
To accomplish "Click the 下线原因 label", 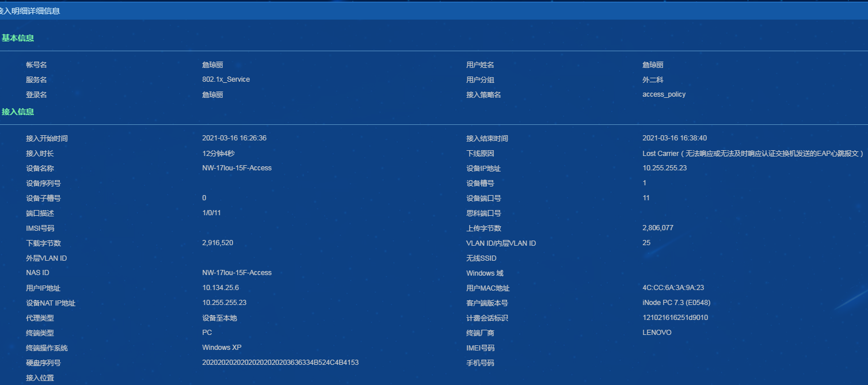I will pyautogui.click(x=480, y=154).
